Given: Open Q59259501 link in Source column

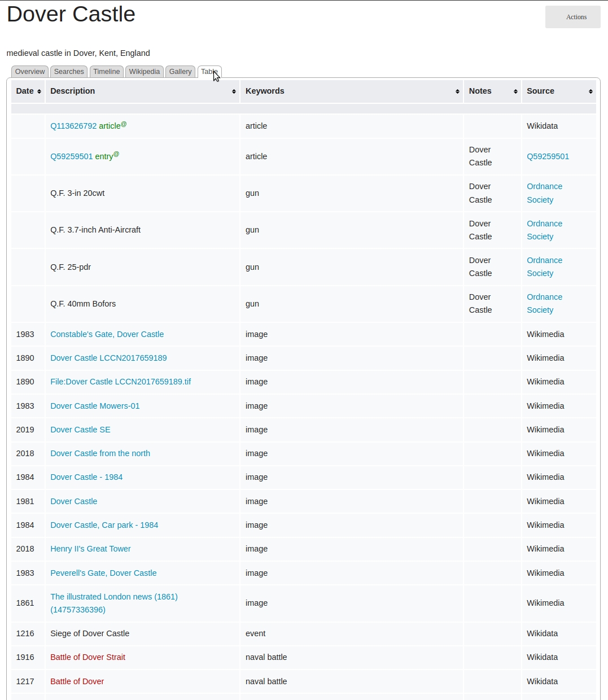Looking at the screenshot, I should pyautogui.click(x=548, y=156).
